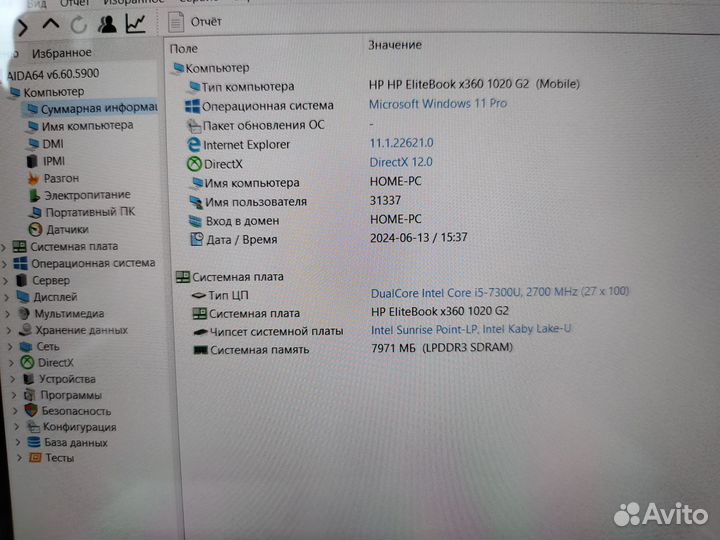Click the Сервер icon in tree
This screenshot has height=540, width=720.
click(x=22, y=280)
